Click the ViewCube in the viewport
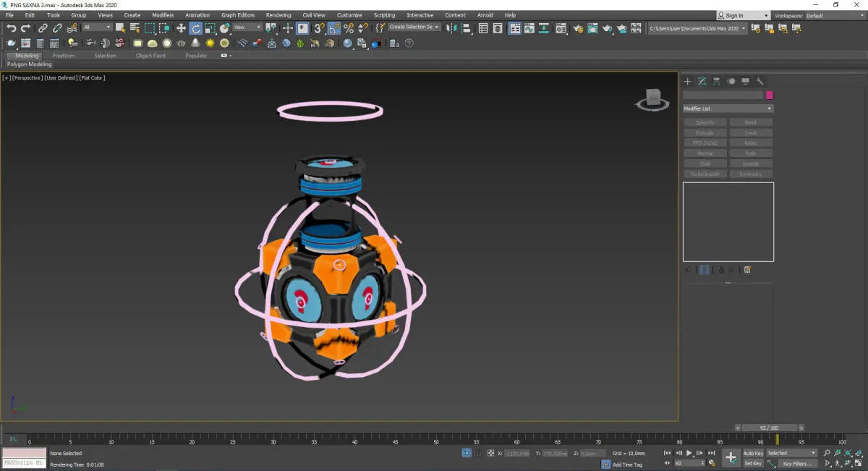Image resolution: width=868 pixels, height=471 pixels. pos(652,99)
